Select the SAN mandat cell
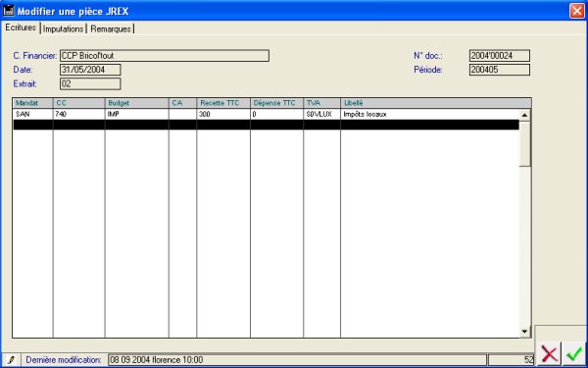 point(33,115)
